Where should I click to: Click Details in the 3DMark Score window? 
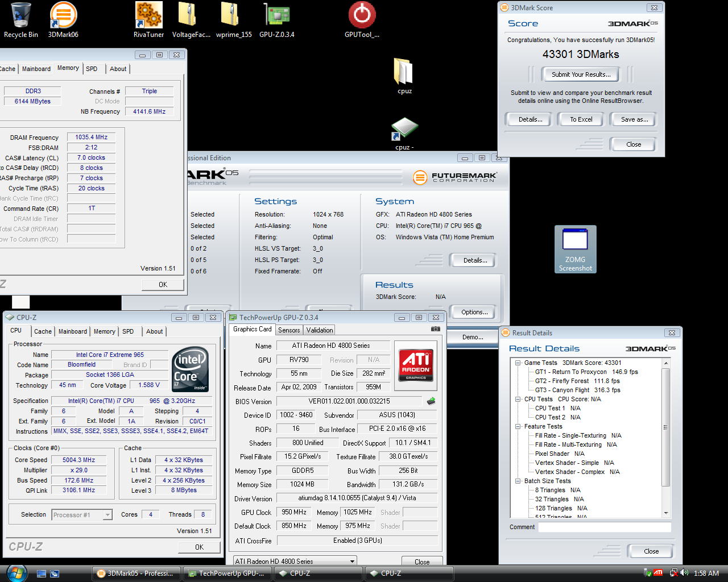point(530,119)
